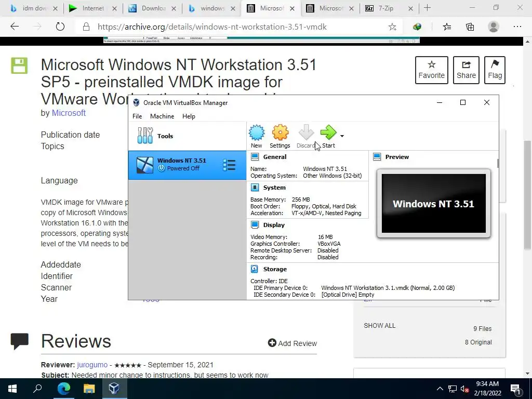Add this page to favorites star

point(392,27)
